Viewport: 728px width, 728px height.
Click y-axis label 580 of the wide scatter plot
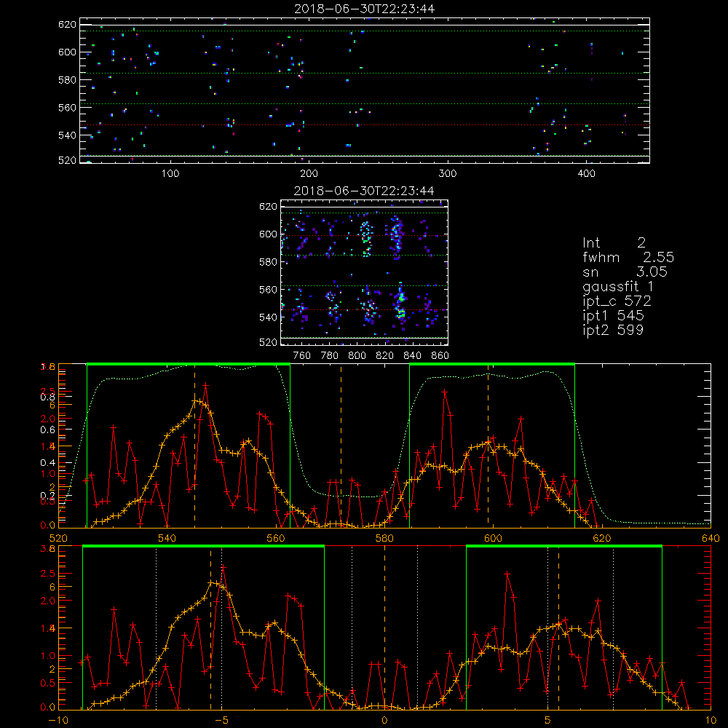(67, 80)
